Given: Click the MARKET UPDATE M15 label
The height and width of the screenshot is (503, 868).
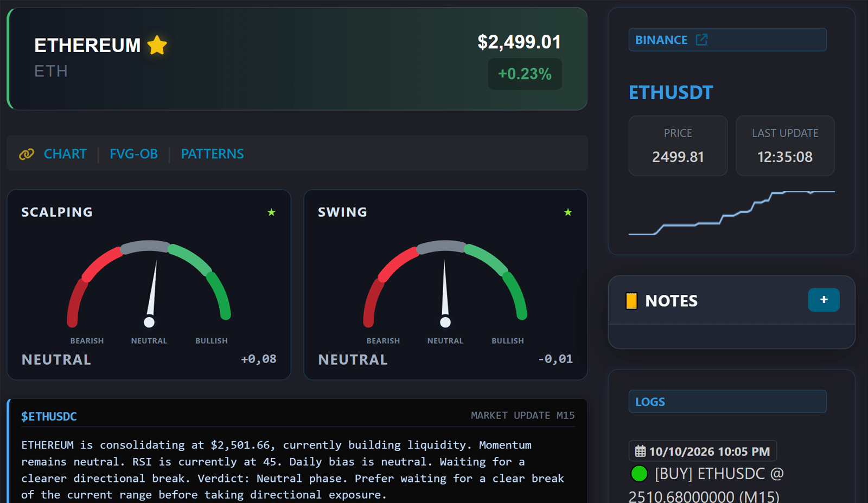Looking at the screenshot, I should [522, 415].
